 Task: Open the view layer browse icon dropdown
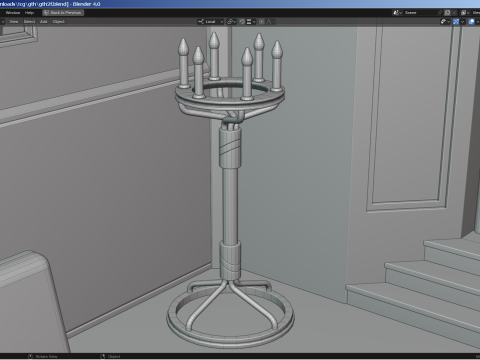coord(465,13)
